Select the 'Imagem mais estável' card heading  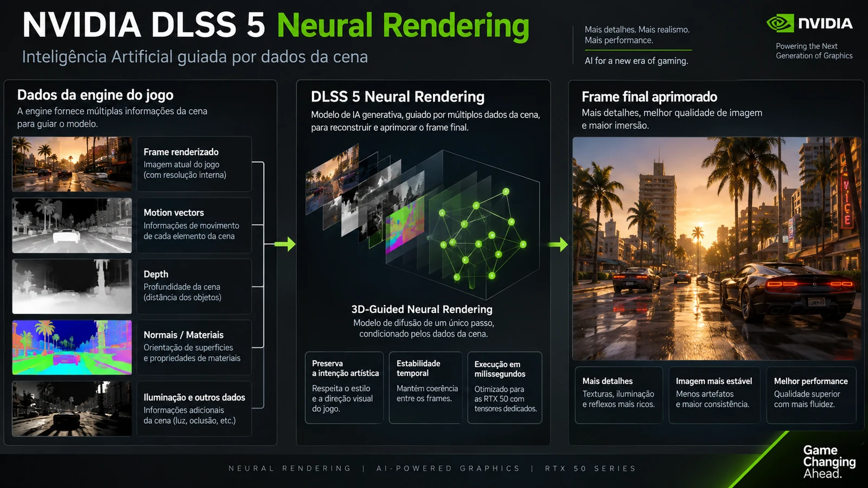[714, 381]
